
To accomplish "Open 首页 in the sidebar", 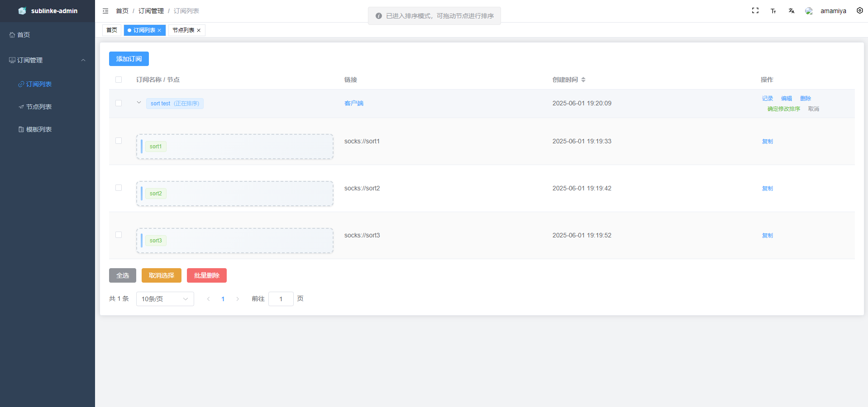I will pos(48,35).
